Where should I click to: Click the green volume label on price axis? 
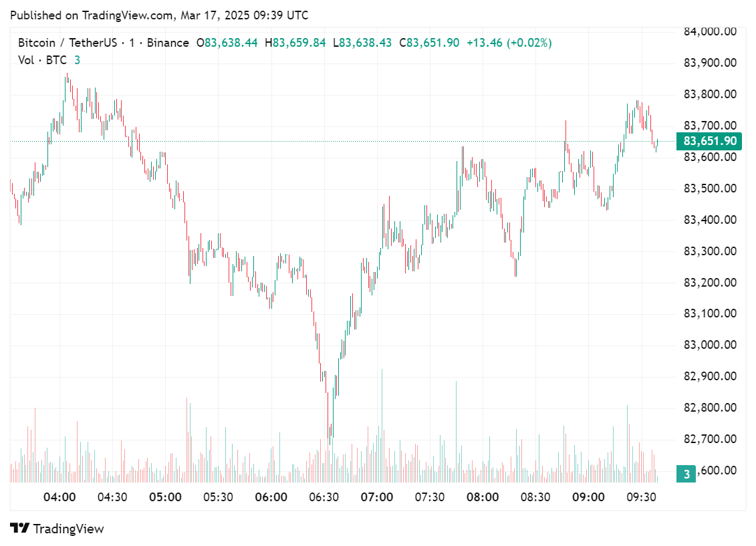686,474
